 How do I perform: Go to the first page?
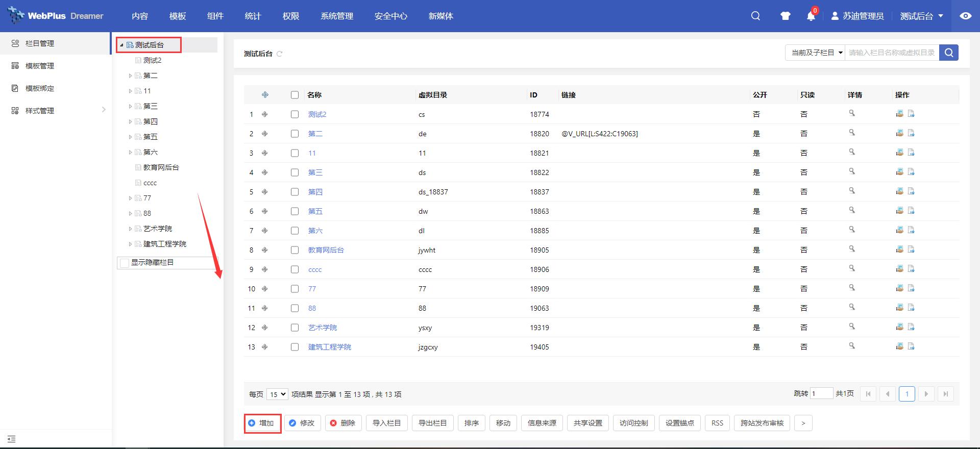pyautogui.click(x=868, y=394)
